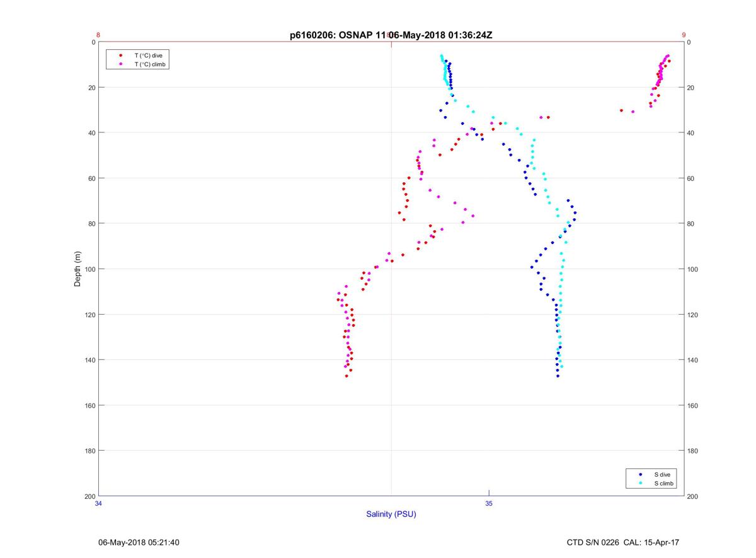Click the right depth axis tick label 100
Image resolution: width=756 pixels, height=558 pixels.
[x=692, y=269]
